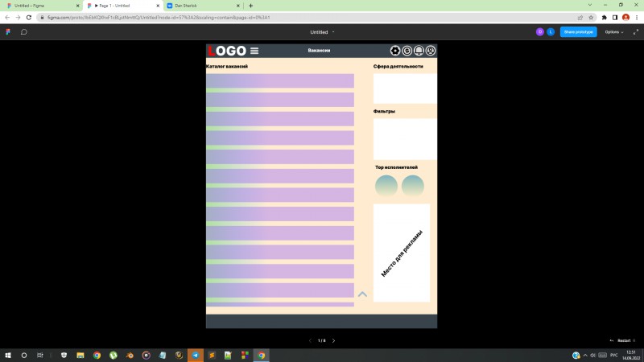Restart the prototype
644x362 pixels.
[x=622, y=340]
